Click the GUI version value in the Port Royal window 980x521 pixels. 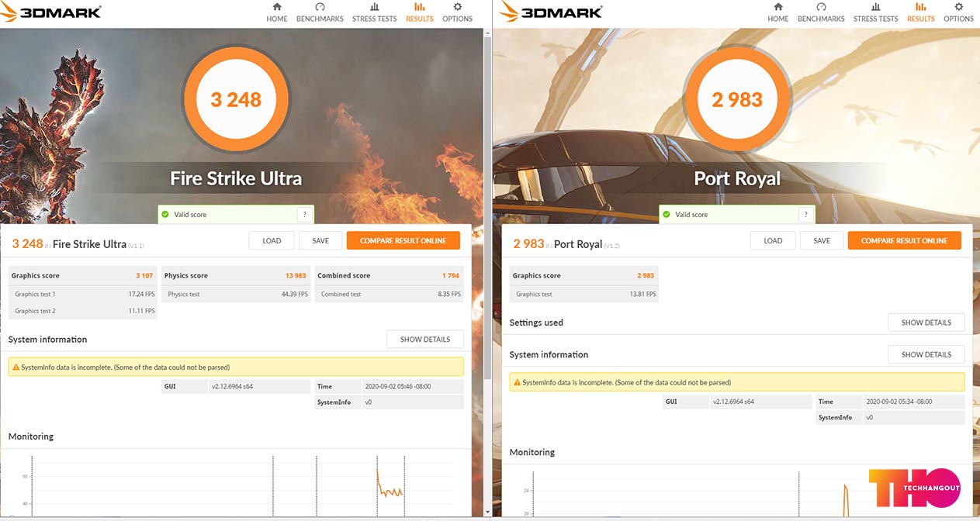[736, 402]
